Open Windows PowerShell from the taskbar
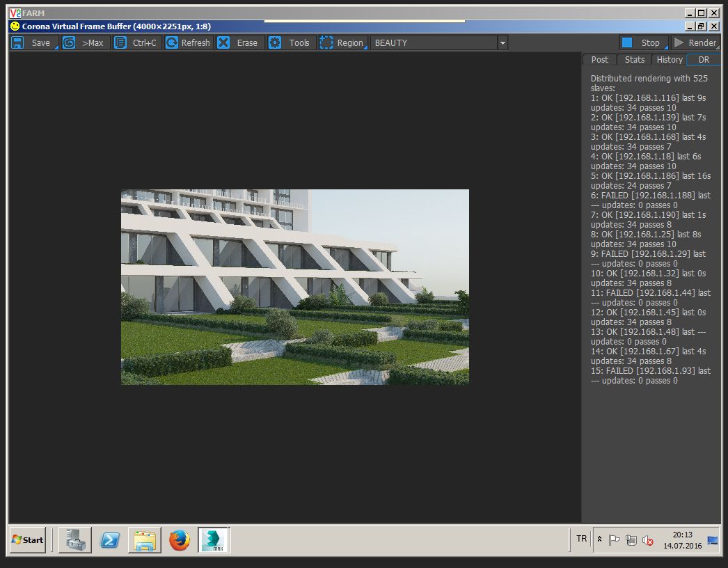 [x=110, y=539]
